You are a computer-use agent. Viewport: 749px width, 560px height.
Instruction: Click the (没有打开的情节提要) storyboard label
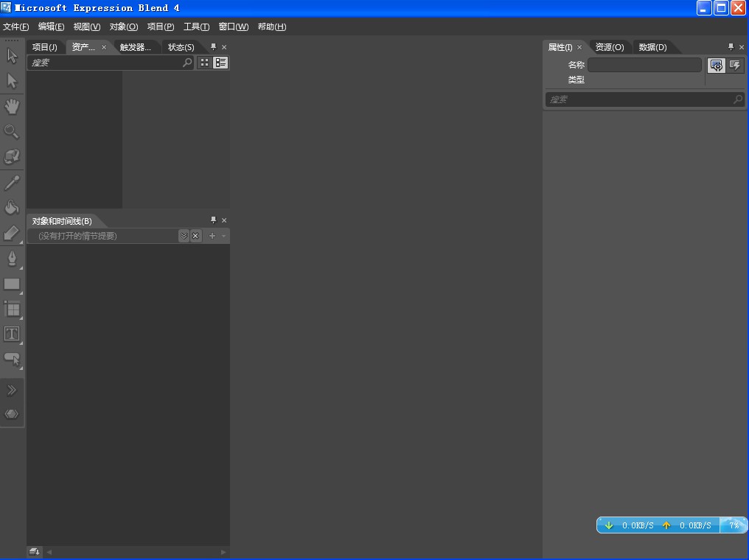pyautogui.click(x=77, y=236)
